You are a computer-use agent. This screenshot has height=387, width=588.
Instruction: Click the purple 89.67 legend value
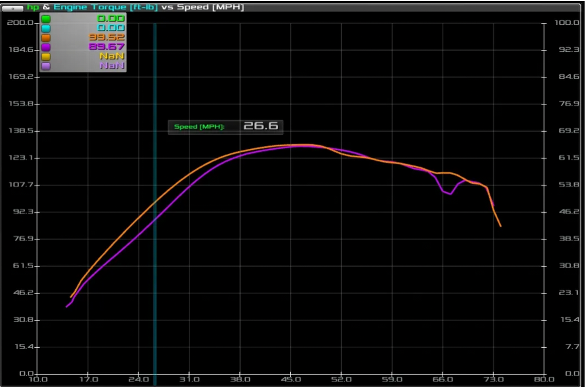point(106,47)
